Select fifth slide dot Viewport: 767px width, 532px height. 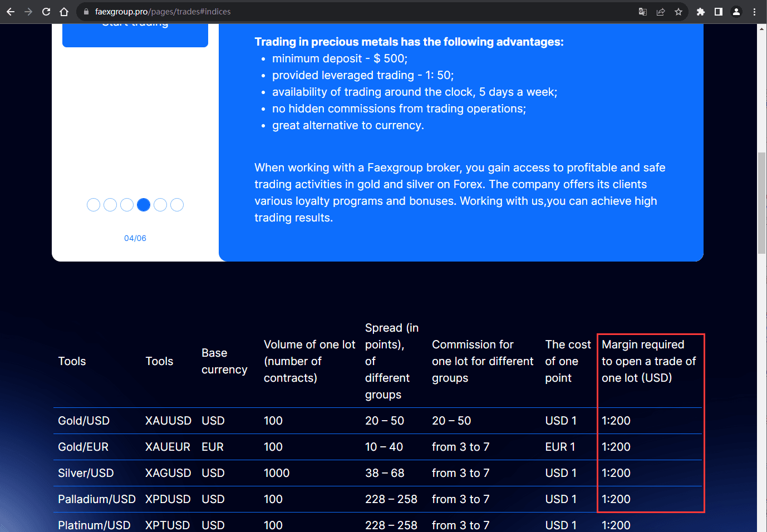coord(160,205)
